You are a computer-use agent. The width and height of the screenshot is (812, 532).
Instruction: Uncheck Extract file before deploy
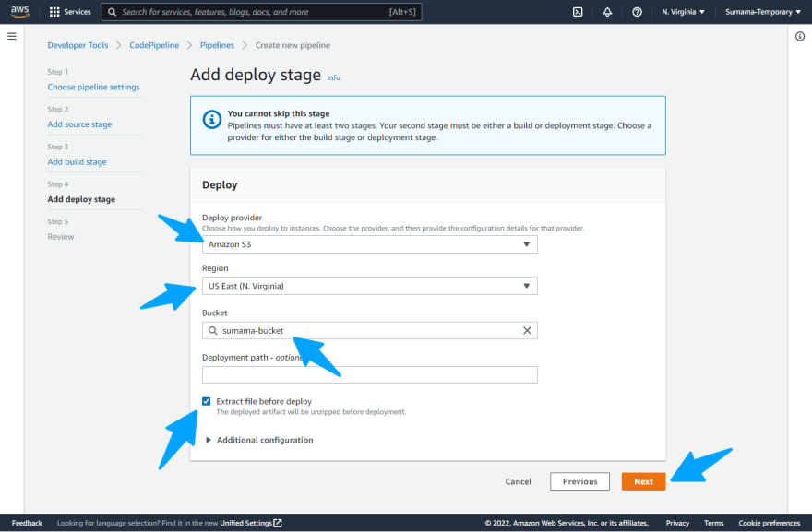[206, 401]
